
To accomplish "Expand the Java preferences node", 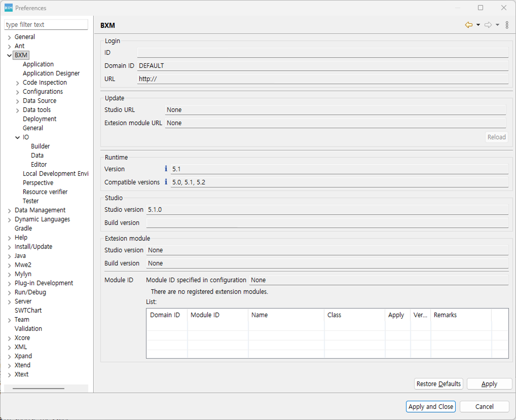I will [x=9, y=256].
